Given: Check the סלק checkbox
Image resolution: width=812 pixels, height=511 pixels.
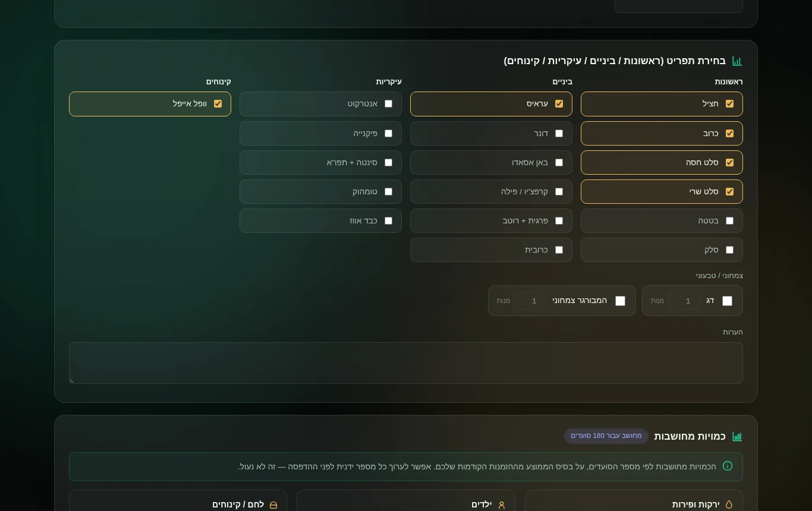Looking at the screenshot, I should click(729, 250).
